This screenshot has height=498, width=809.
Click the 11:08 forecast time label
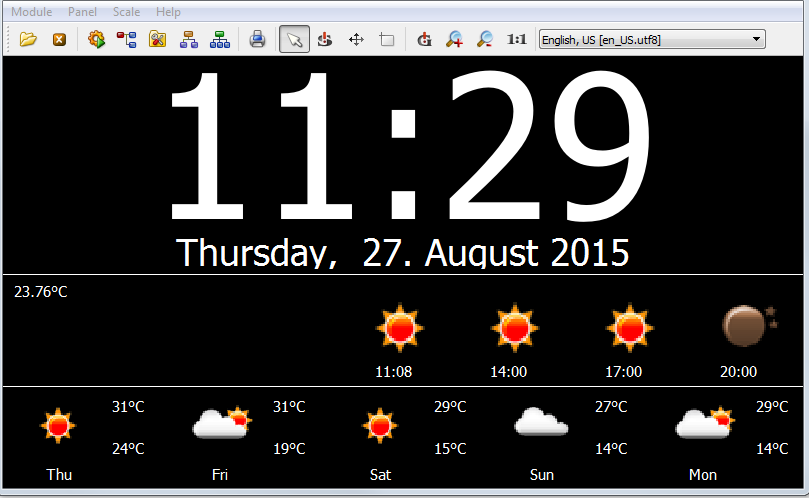click(394, 372)
